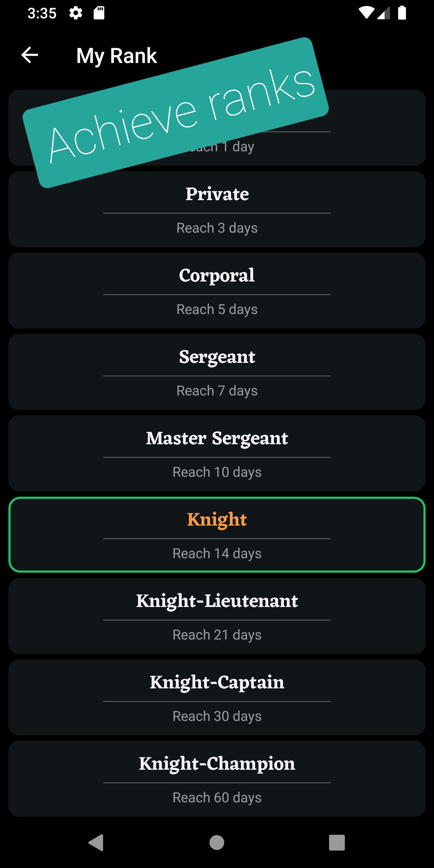Tap the recent apps square button
The image size is (434, 868).
point(337,843)
